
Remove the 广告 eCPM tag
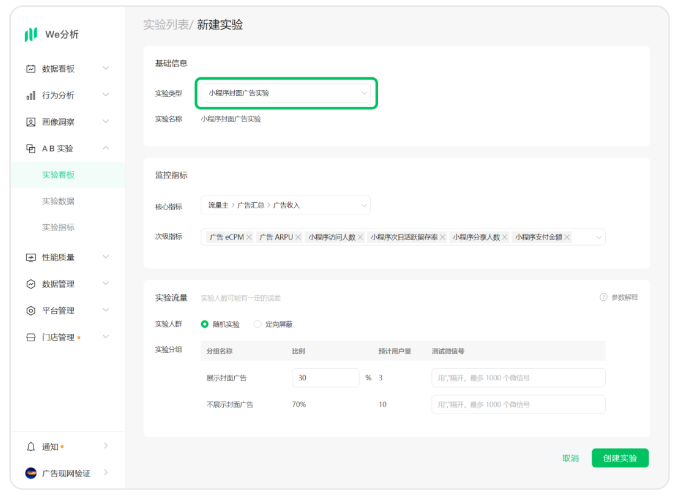tap(249, 237)
